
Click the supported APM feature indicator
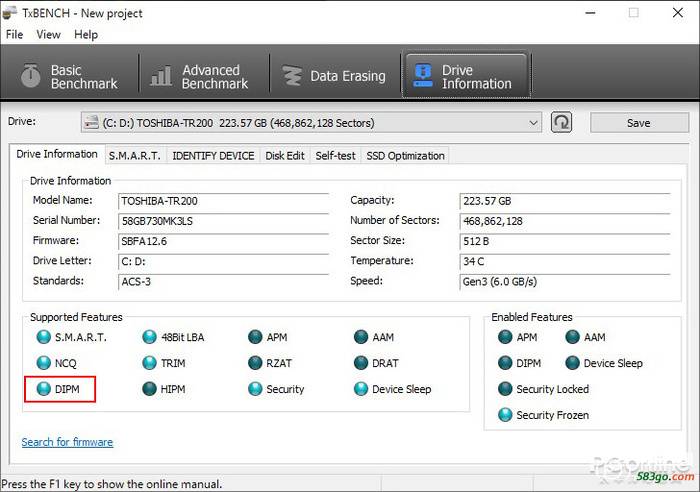pyautogui.click(x=255, y=337)
